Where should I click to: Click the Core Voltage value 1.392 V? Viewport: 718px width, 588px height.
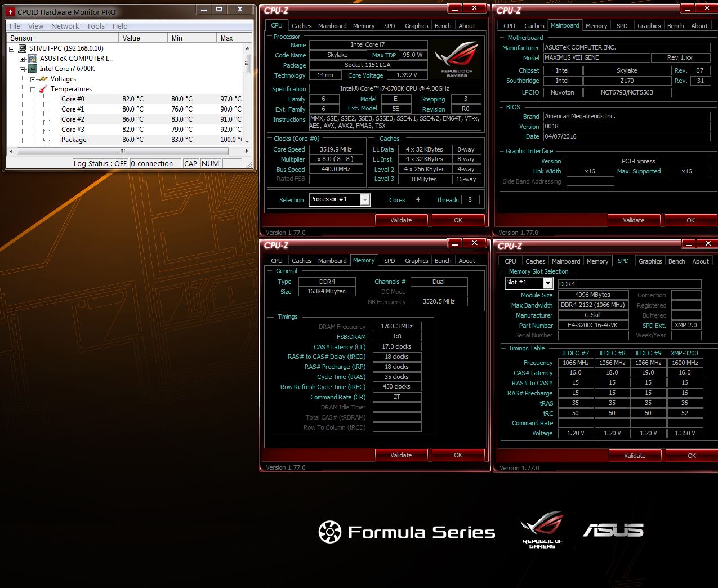407,75
